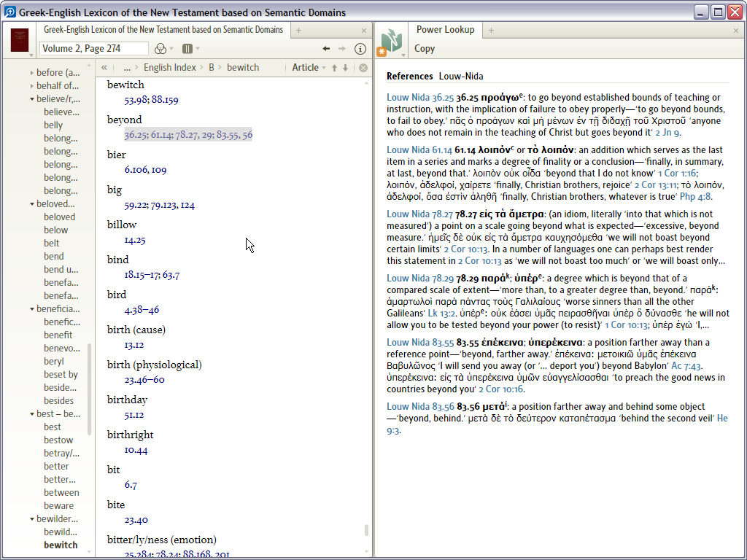
Task: Open the Power Lookup panel icon menu
Action: [392, 42]
